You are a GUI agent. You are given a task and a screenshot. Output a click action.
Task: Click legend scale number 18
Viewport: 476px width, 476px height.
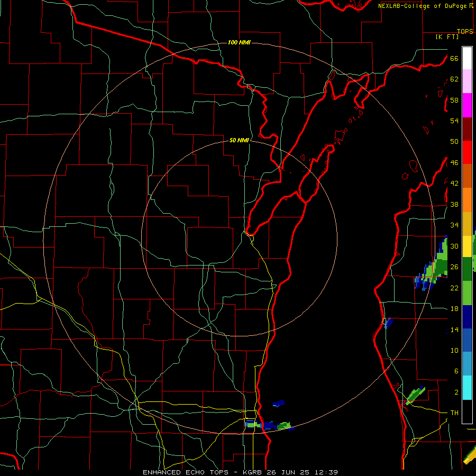click(x=454, y=309)
